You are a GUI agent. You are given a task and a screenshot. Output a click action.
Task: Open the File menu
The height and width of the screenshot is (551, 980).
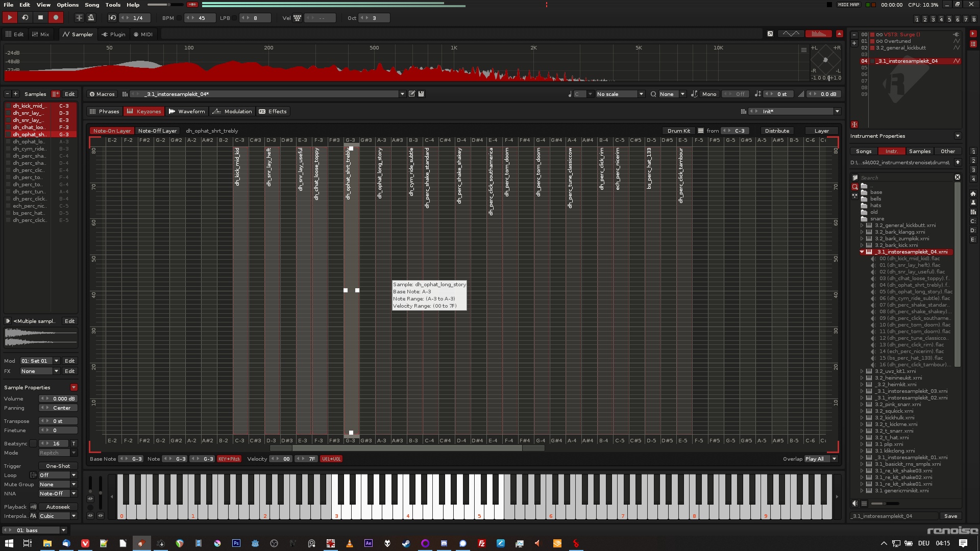[9, 5]
